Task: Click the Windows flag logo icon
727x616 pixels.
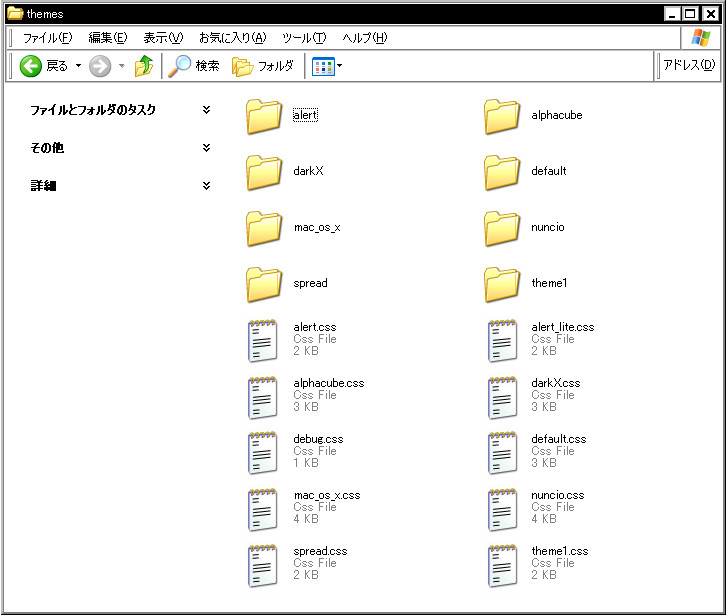Action: tap(701, 38)
